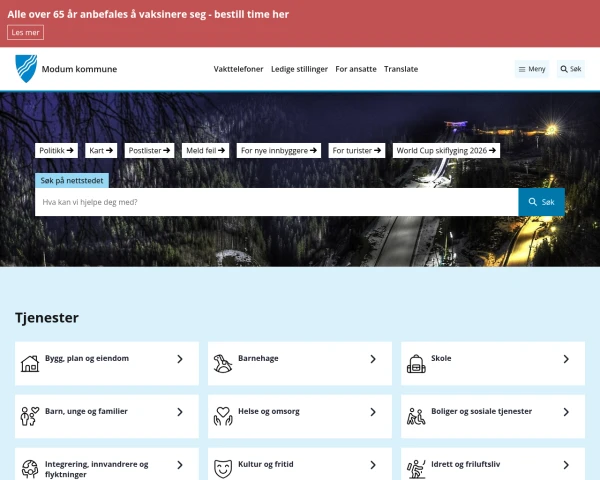Image resolution: width=600 pixels, height=480 pixels.
Task: Click the globe icon for Integrering, innvandrere og flyktninger
Action: coord(30,469)
